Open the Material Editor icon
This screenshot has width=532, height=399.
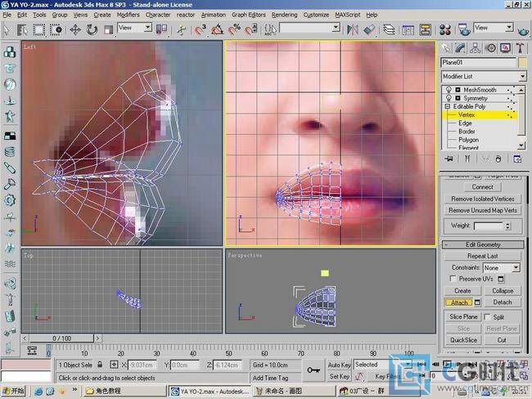click(444, 29)
